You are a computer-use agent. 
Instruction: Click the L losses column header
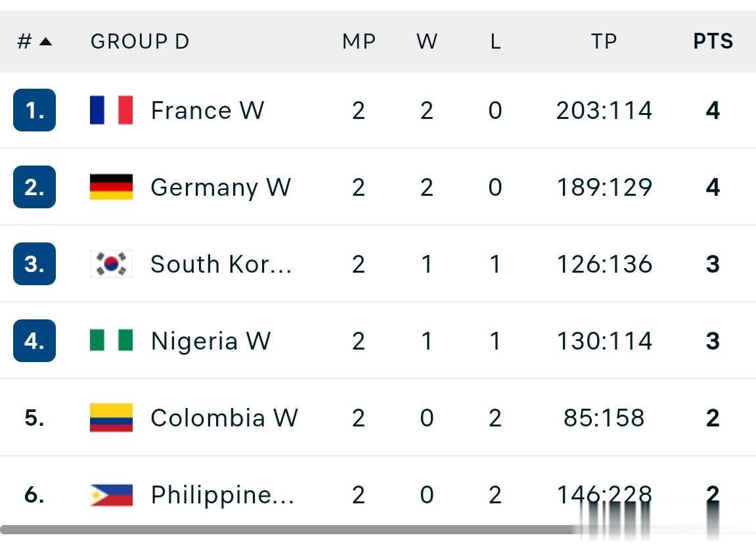[x=495, y=42]
